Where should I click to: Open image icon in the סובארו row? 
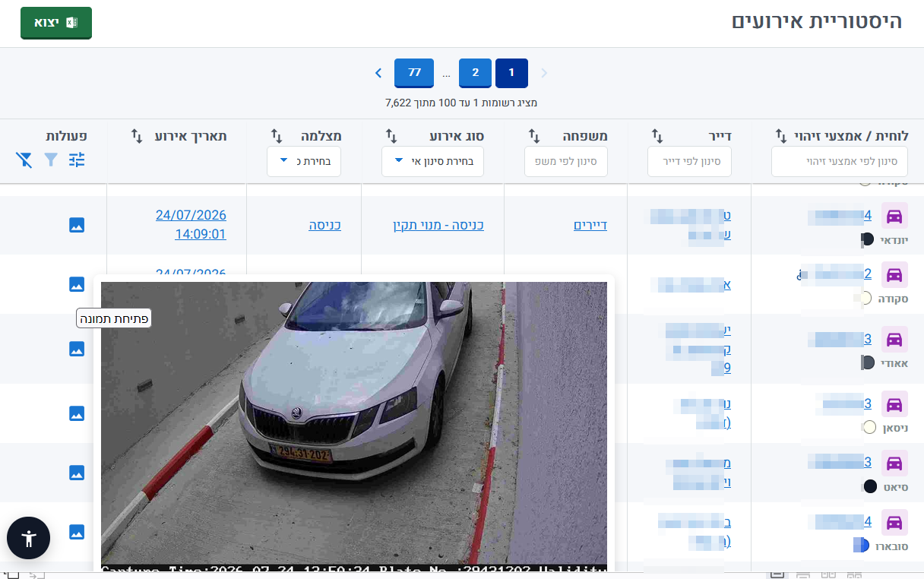[77, 532]
